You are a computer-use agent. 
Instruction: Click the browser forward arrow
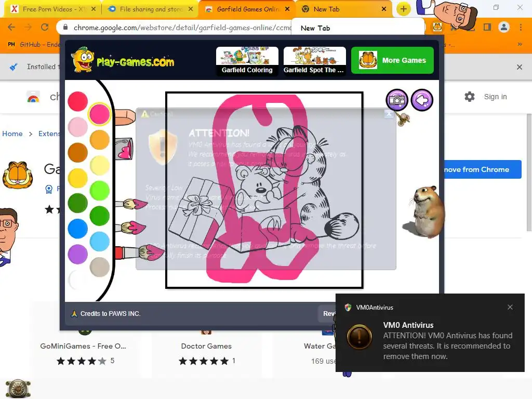(28, 27)
